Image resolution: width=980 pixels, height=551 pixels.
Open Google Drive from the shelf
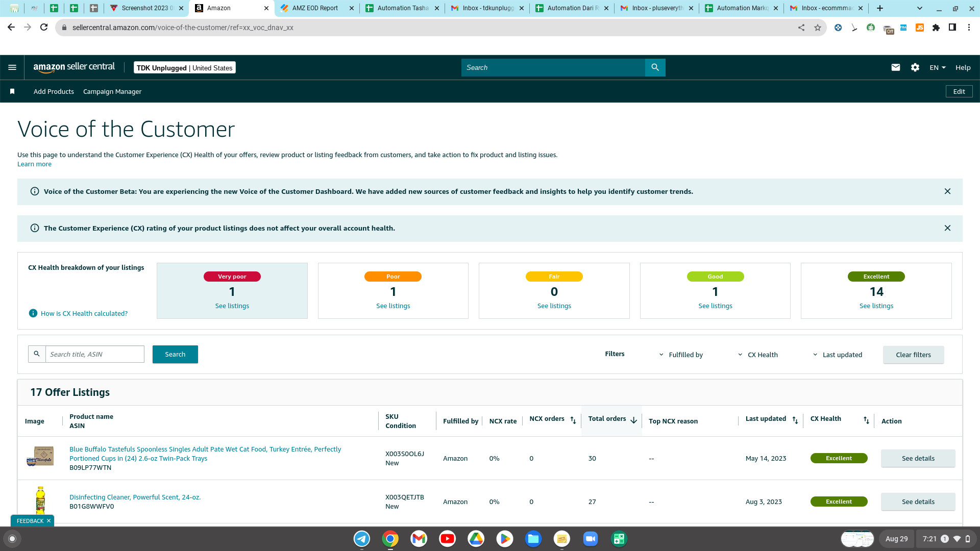point(476,539)
